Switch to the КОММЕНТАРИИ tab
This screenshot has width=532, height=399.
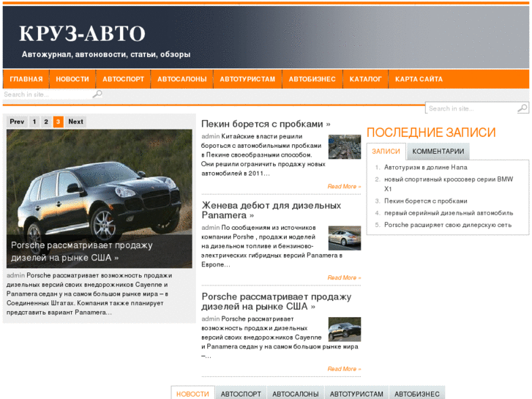coord(438,152)
